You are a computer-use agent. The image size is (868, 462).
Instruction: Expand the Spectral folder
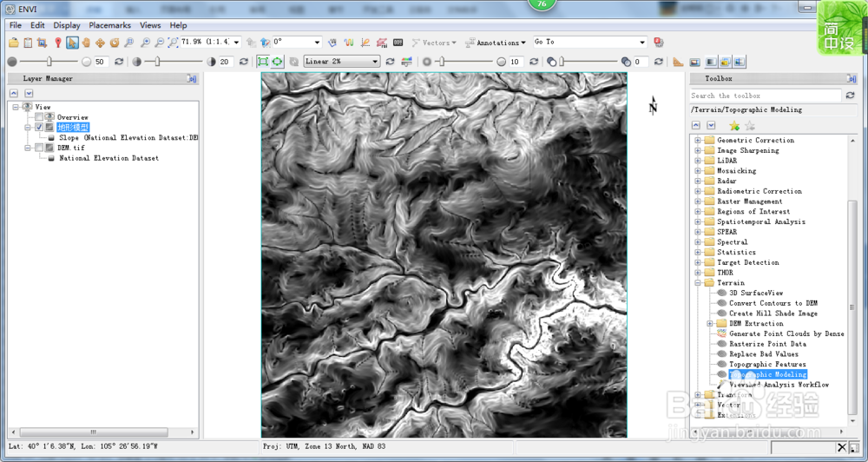coord(698,242)
